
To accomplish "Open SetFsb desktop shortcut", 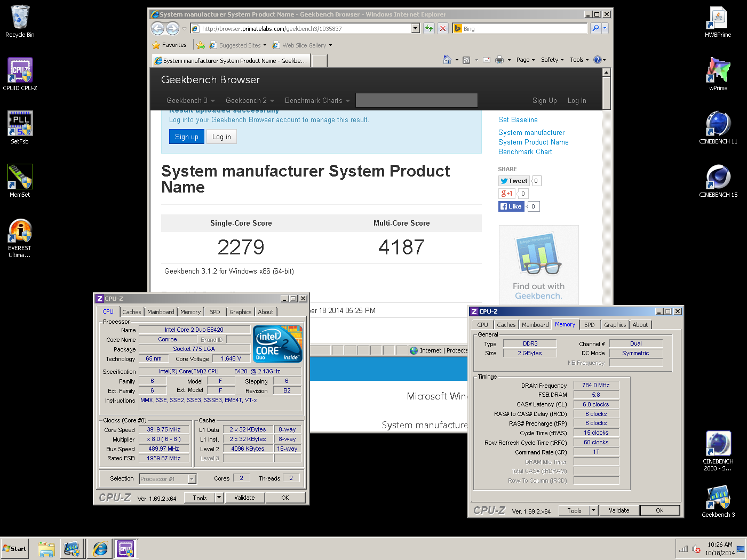I will 20,128.
